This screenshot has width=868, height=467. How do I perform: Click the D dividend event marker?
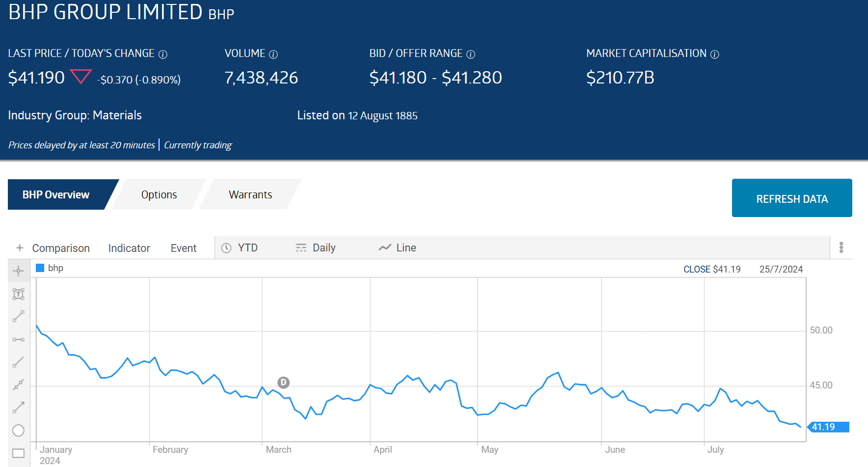click(x=283, y=383)
